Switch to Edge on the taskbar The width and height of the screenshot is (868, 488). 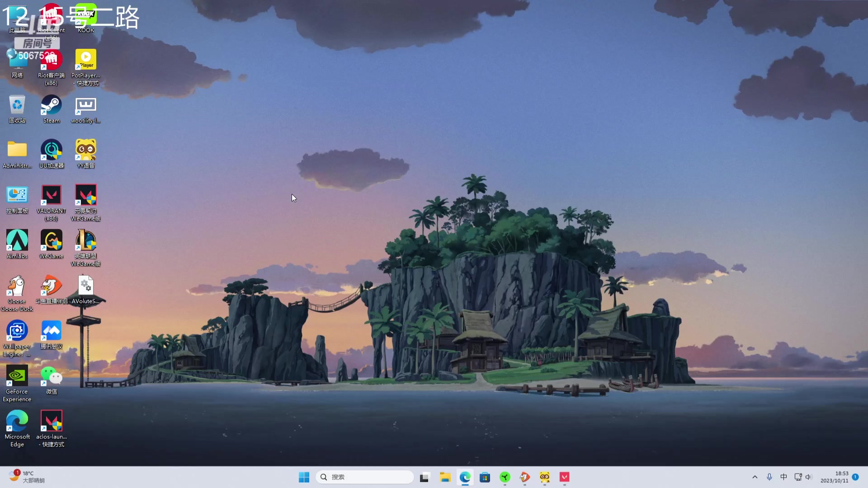click(x=465, y=477)
